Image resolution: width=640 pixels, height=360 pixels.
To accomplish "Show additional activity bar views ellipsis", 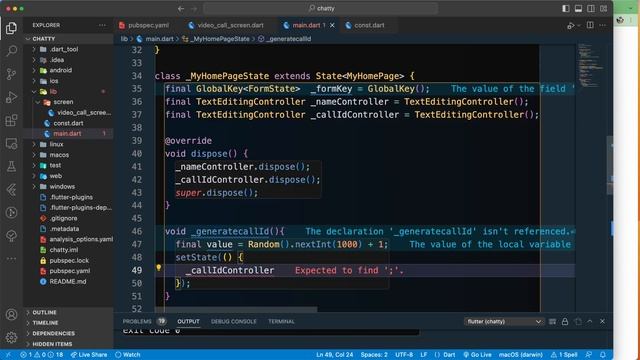I will click(x=11, y=259).
